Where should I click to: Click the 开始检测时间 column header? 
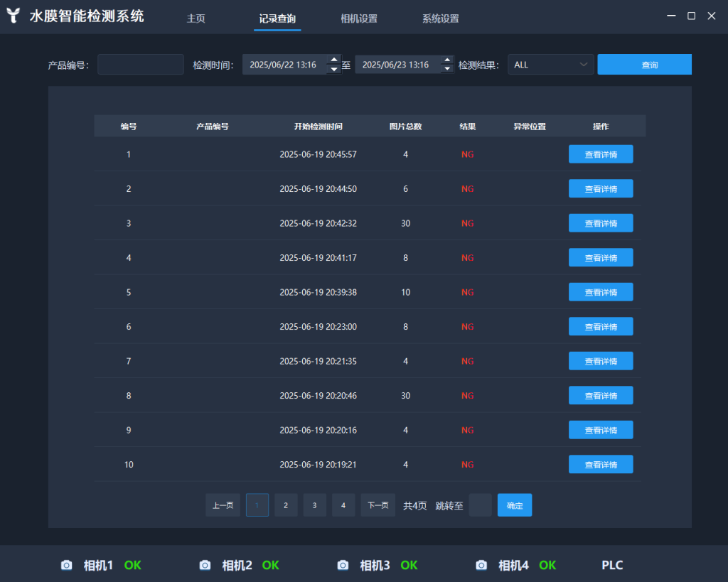[318, 126]
